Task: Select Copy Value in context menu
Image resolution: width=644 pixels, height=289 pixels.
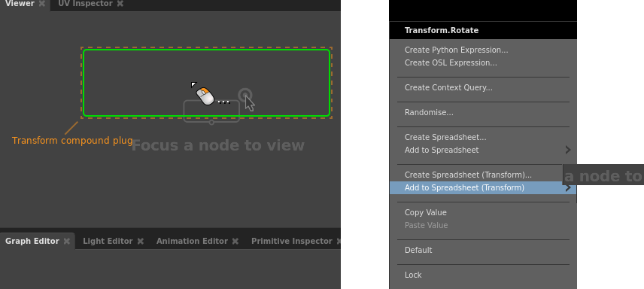Action: 426,212
